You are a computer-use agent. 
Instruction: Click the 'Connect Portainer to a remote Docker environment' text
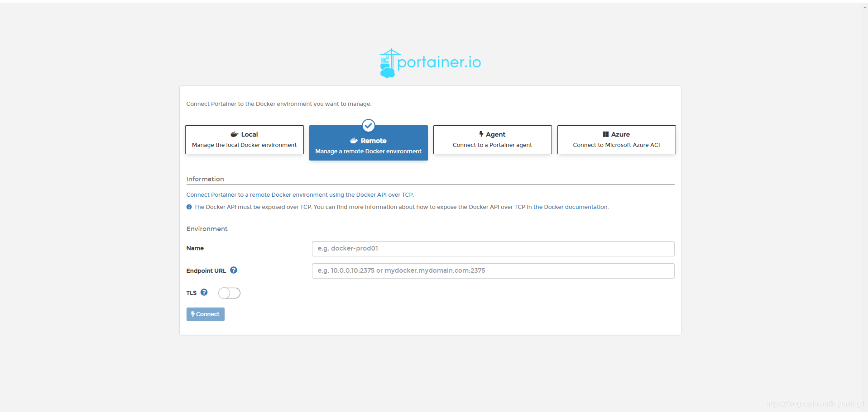299,195
